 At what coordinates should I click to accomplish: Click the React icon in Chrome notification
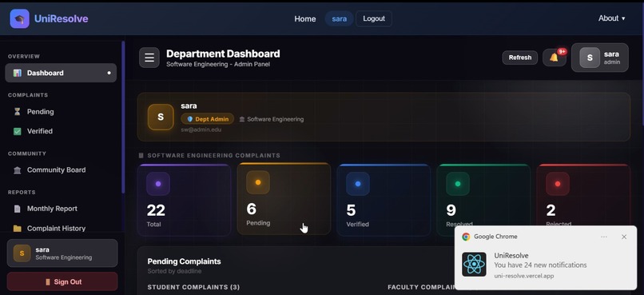click(474, 265)
